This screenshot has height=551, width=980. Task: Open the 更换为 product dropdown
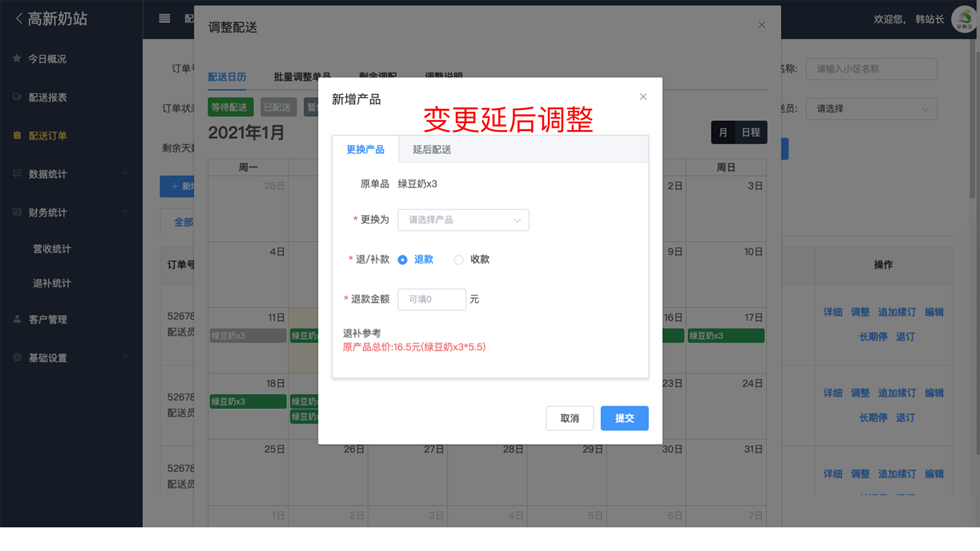[463, 220]
